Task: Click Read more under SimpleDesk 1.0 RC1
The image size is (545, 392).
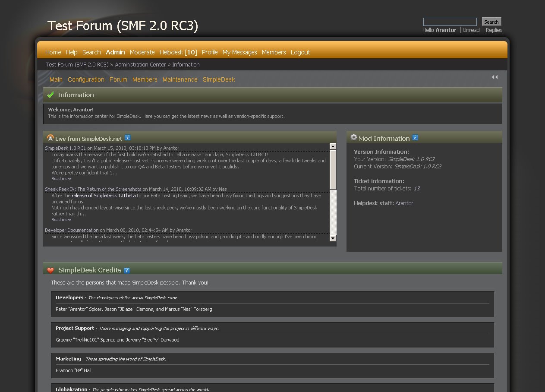Action: click(61, 179)
